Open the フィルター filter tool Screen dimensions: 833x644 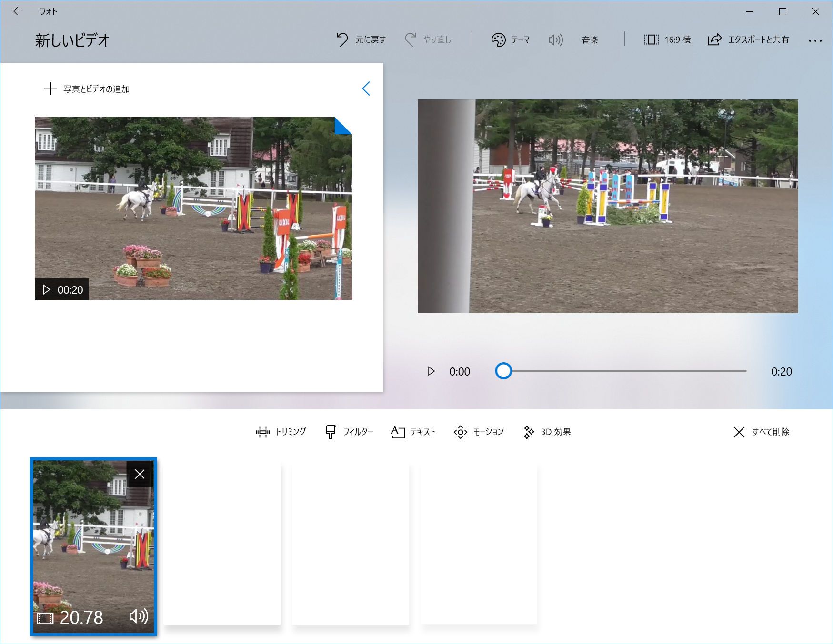pyautogui.click(x=348, y=432)
